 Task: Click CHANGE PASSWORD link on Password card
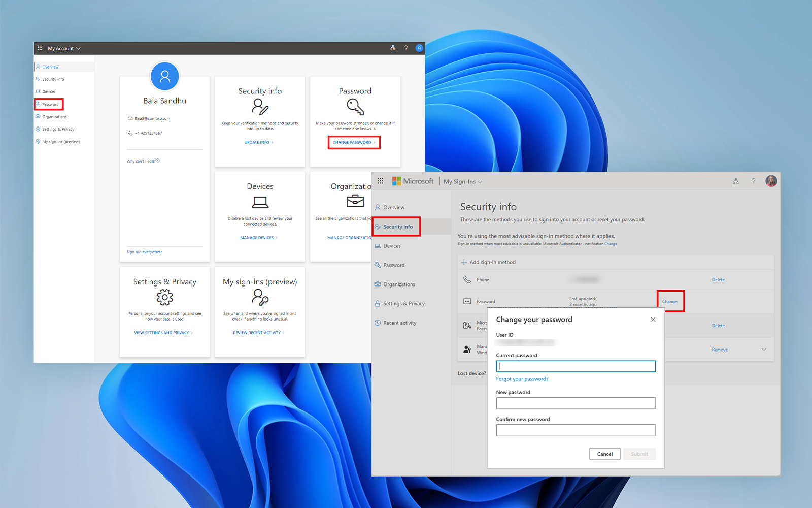[x=354, y=142]
